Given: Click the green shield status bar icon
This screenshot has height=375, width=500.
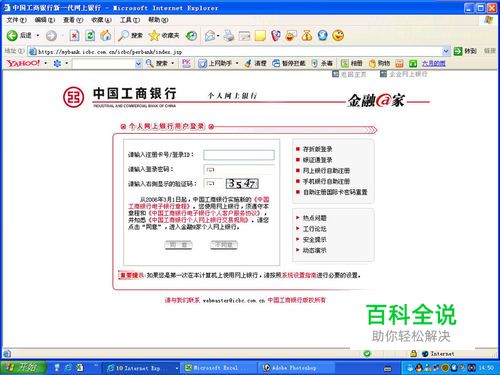Looking at the screenshot, I should (x=367, y=353).
